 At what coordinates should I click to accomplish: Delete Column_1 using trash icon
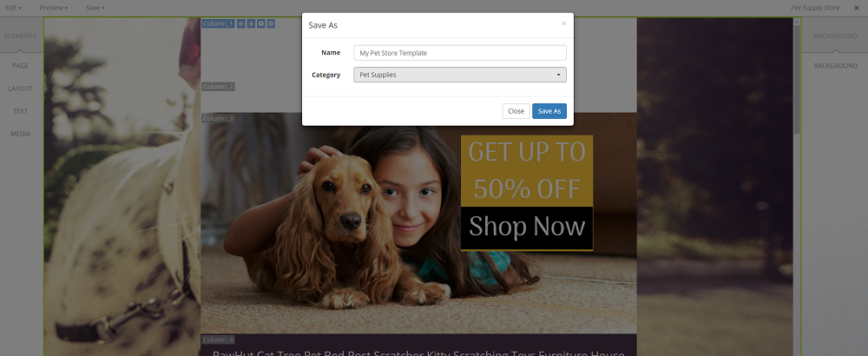[x=271, y=23]
